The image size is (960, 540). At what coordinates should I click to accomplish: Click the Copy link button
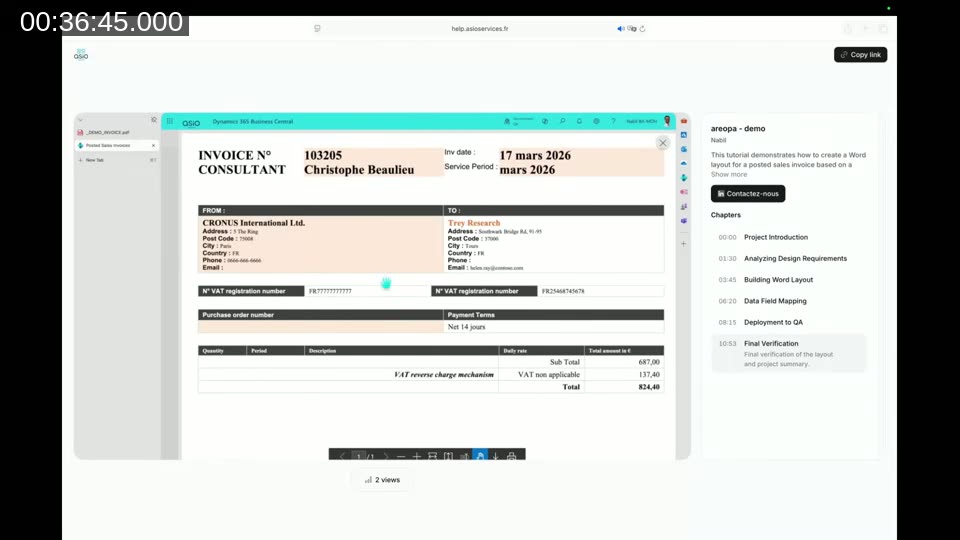860,54
